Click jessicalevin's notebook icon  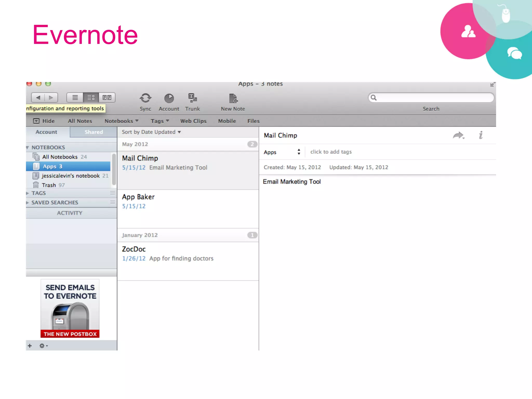(36, 176)
